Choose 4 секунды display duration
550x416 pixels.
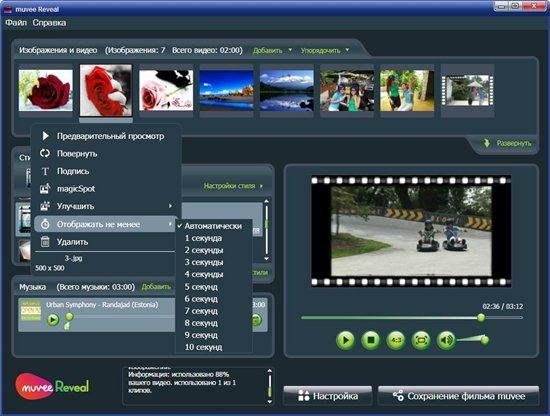(x=204, y=274)
